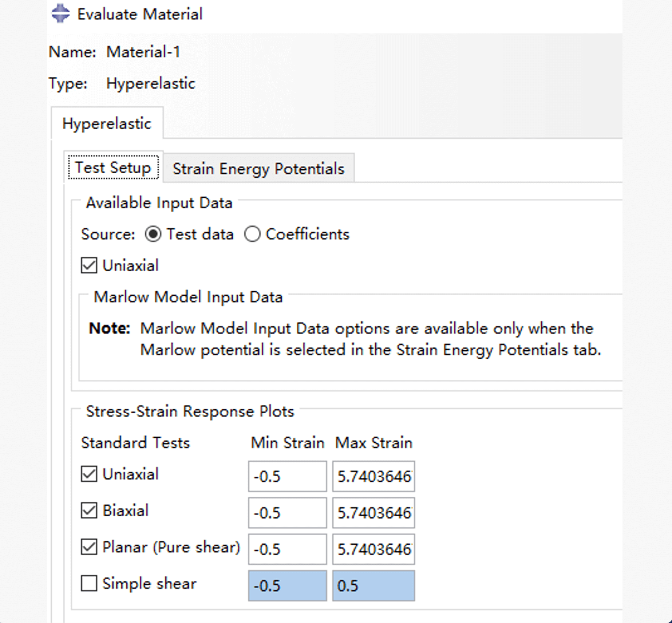This screenshot has height=623, width=672.
Task: Switch to Strain Energy Potentials tab
Action: click(x=258, y=169)
